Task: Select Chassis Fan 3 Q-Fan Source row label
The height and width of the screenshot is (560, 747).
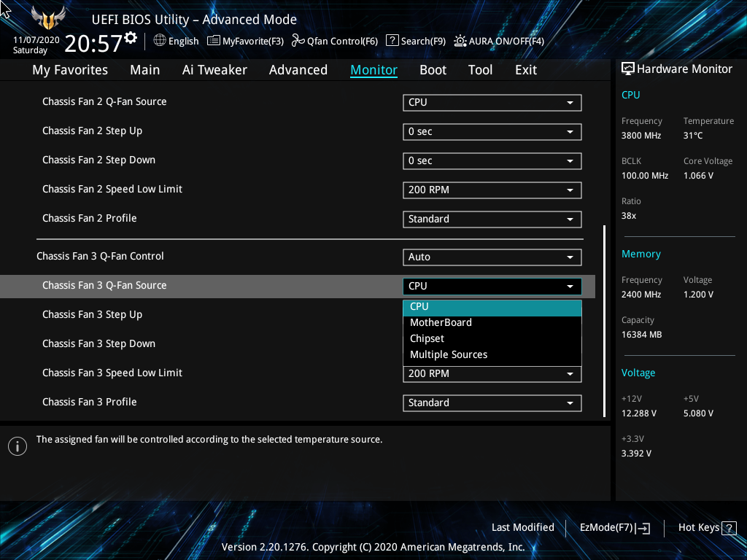Action: [x=104, y=285]
